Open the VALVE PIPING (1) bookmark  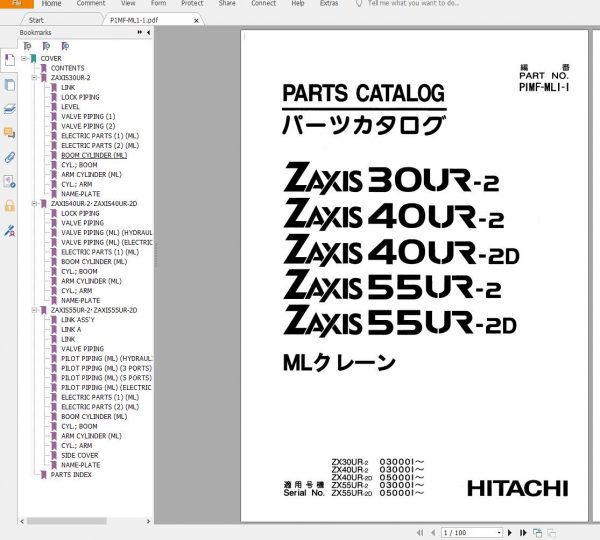[x=88, y=116]
